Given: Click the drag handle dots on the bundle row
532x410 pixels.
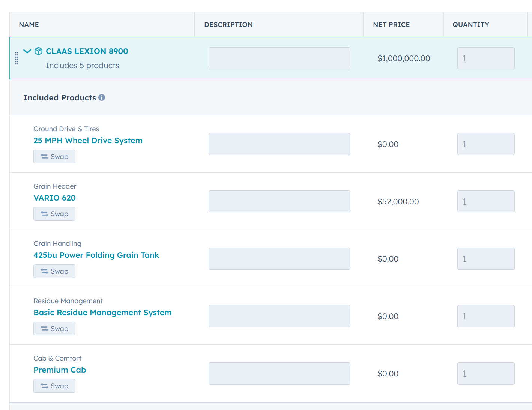Looking at the screenshot, I should tap(16, 58).
